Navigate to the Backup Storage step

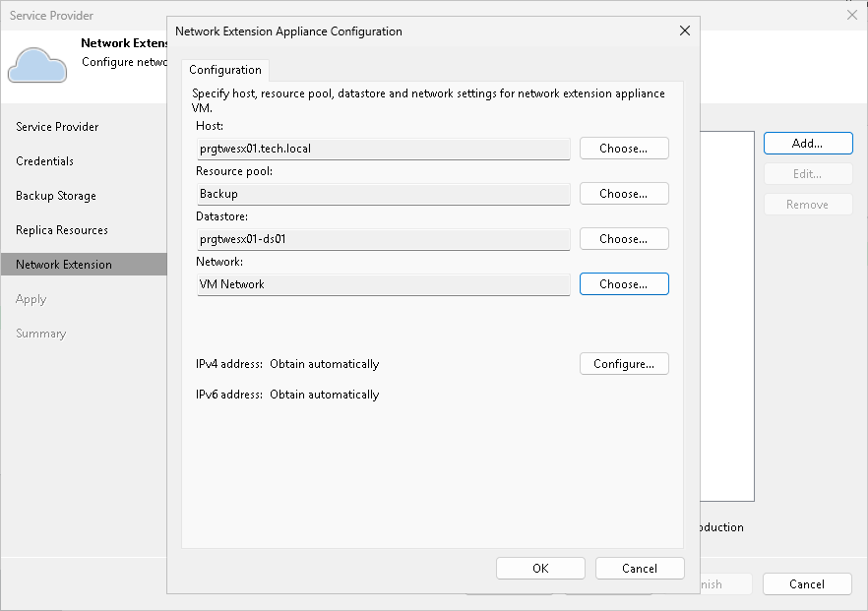tap(55, 195)
